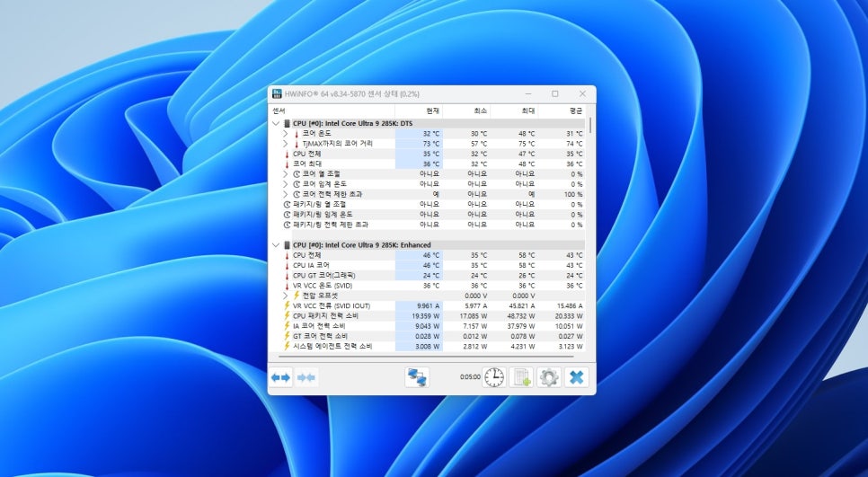This screenshot has width=868, height=477.
Task: Reset the timer using the clock icon
Action: 494,377
